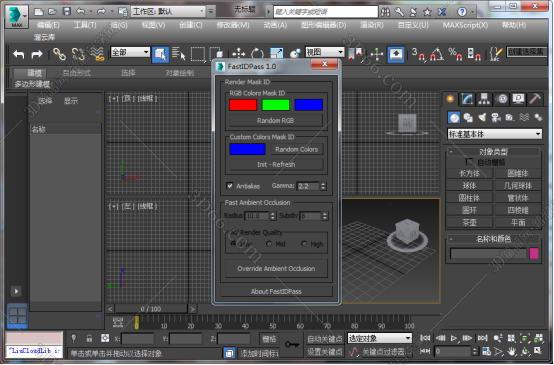
Task: Collapse the 对象类型 rollout
Action: pyautogui.click(x=493, y=152)
